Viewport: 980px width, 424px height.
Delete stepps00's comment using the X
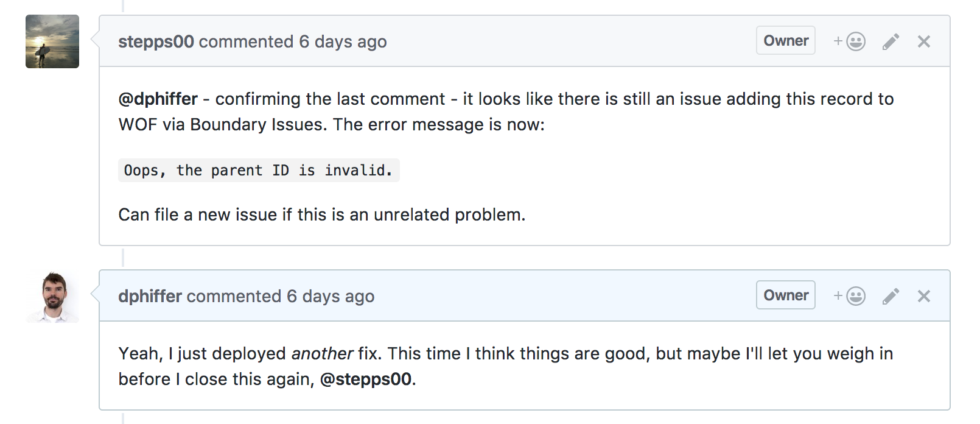924,41
